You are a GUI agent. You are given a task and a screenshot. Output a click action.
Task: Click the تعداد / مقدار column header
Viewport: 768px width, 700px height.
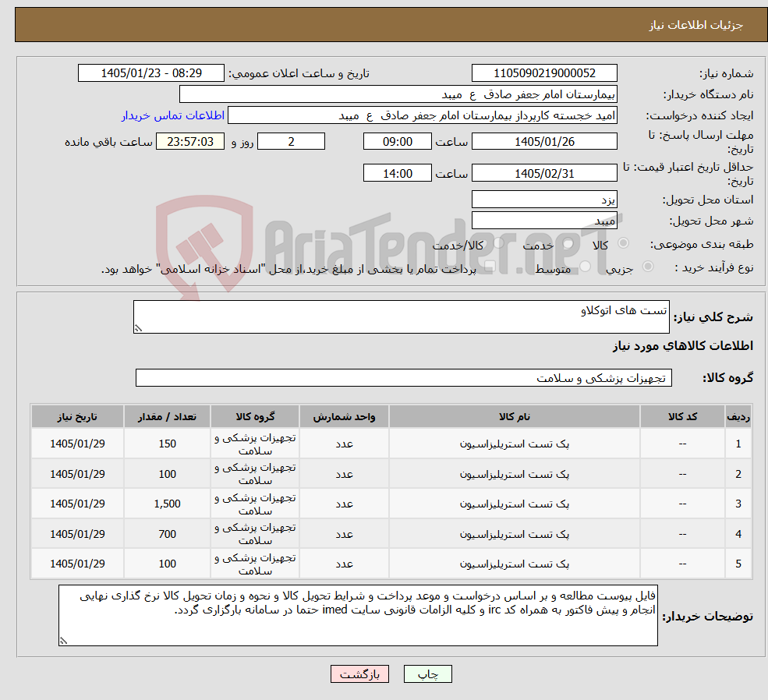coord(167,416)
